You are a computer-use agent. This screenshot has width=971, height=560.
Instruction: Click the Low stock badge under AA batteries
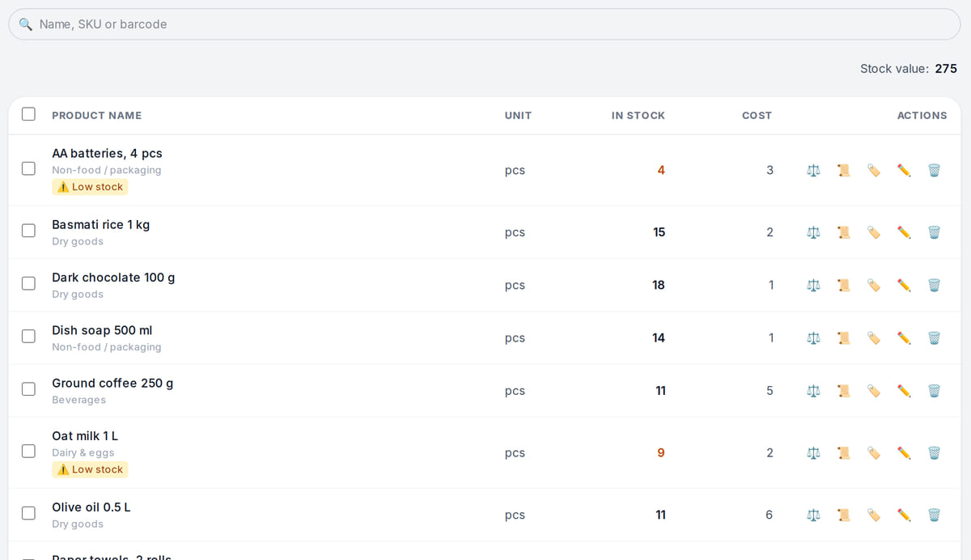[x=90, y=187]
